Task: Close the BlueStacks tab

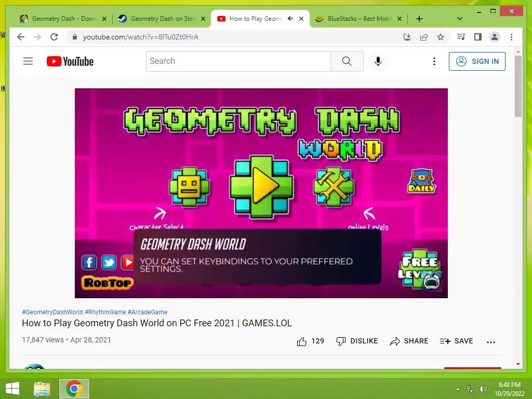Action: 400,19
